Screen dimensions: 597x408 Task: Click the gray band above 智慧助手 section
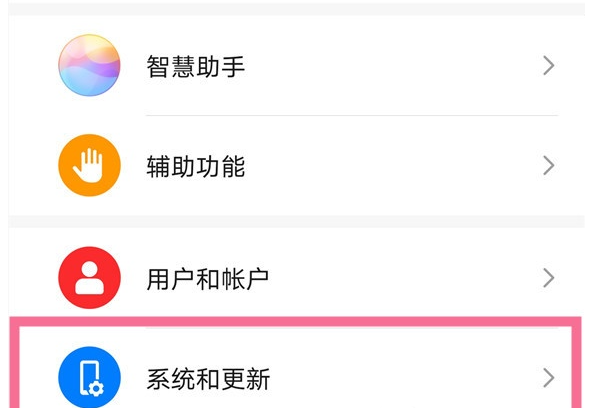tap(296, 10)
